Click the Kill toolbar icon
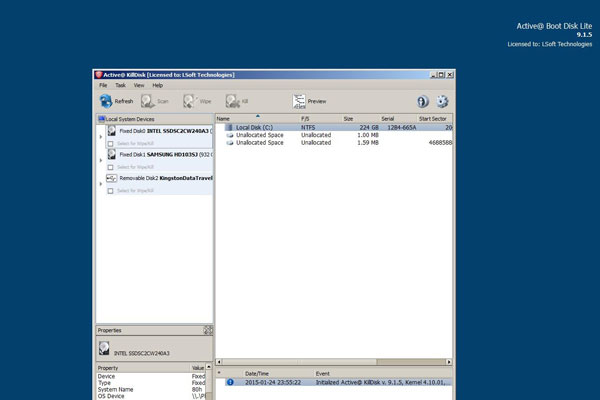The image size is (600, 400). (232, 101)
